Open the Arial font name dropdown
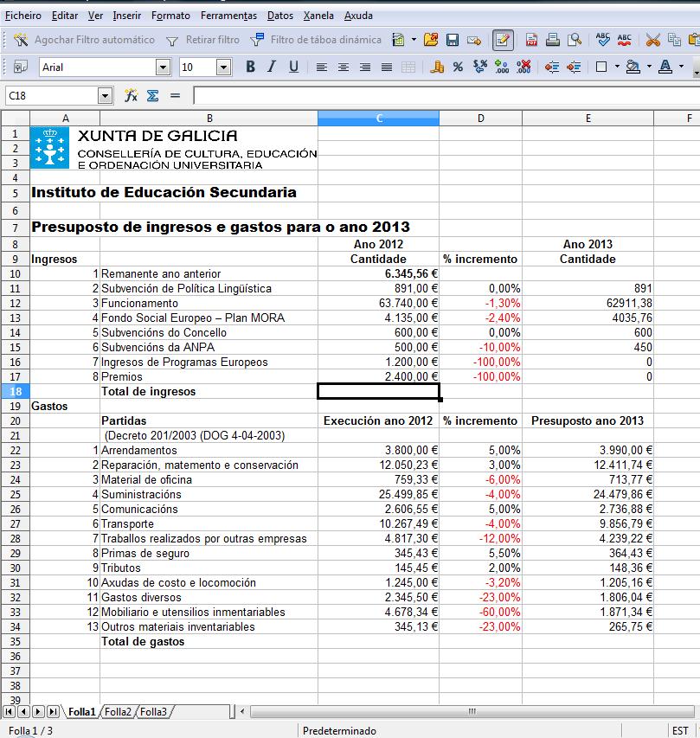The image size is (700, 738). (163, 67)
